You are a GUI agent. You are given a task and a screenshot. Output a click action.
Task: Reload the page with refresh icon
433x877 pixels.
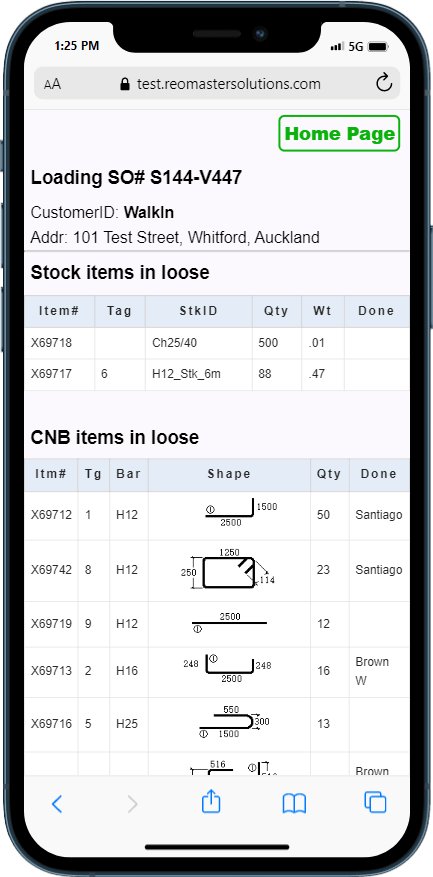pyautogui.click(x=384, y=83)
